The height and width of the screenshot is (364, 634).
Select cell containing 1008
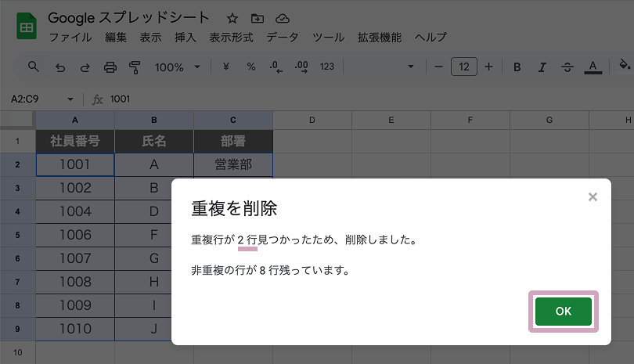(75, 282)
